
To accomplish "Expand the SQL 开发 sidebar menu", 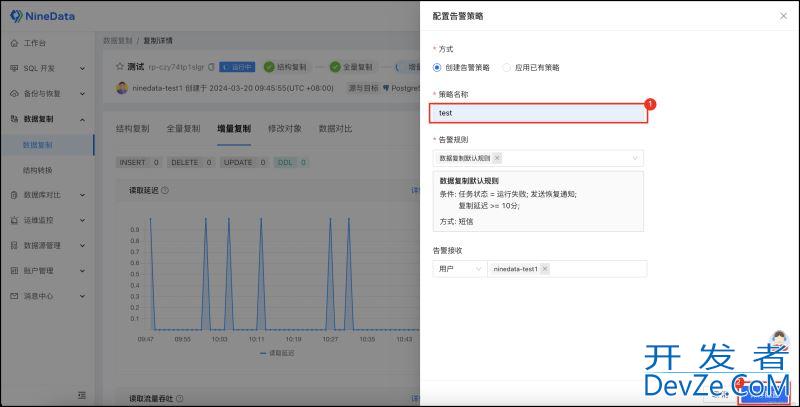I will pyautogui.click(x=82, y=68).
